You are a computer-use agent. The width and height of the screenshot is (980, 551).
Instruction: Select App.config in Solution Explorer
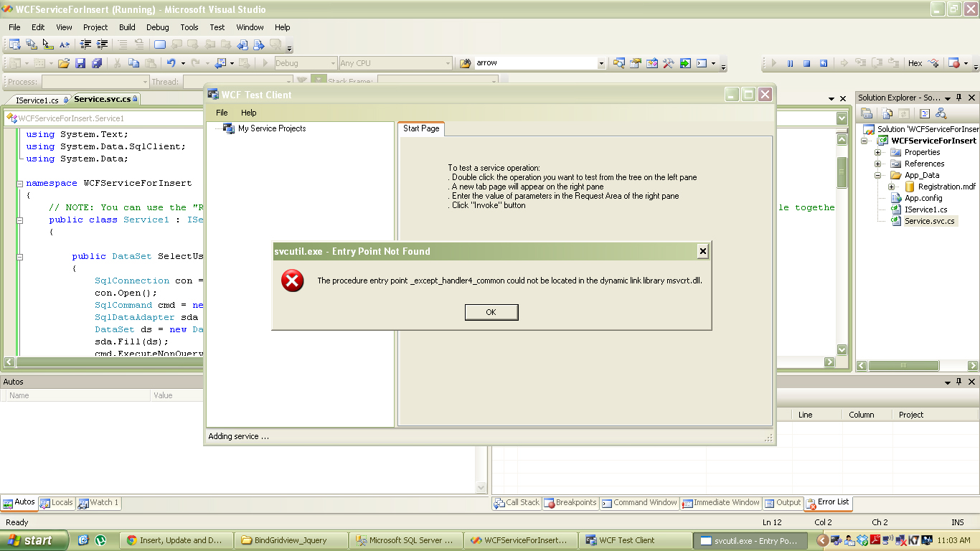923,198
